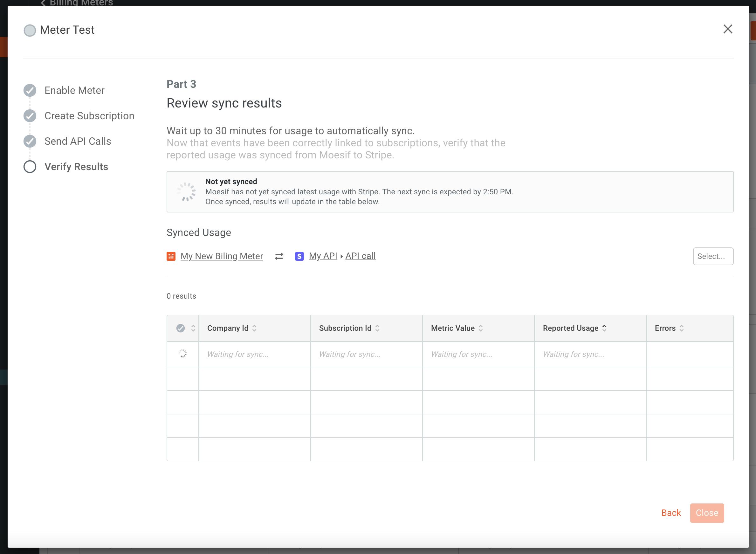756x554 pixels.
Task: Close the Meter Test dialog with X
Action: pos(727,29)
